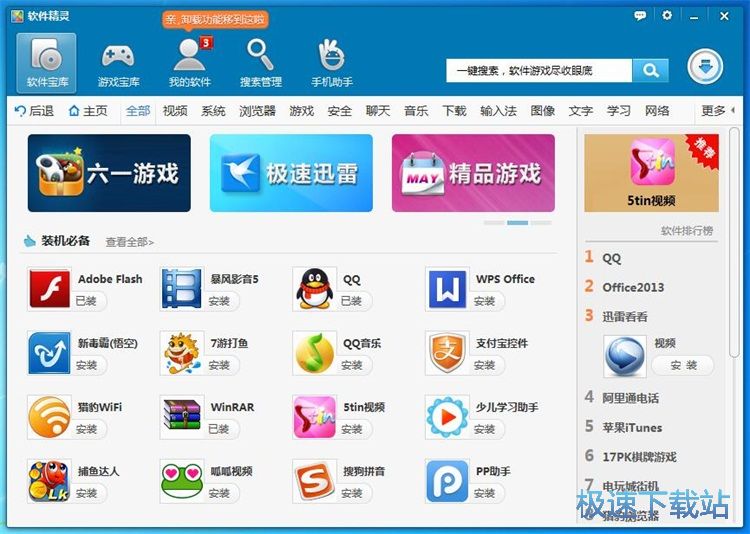
Task: Install 搜狗拼音 via 安装 button
Action: [353, 493]
